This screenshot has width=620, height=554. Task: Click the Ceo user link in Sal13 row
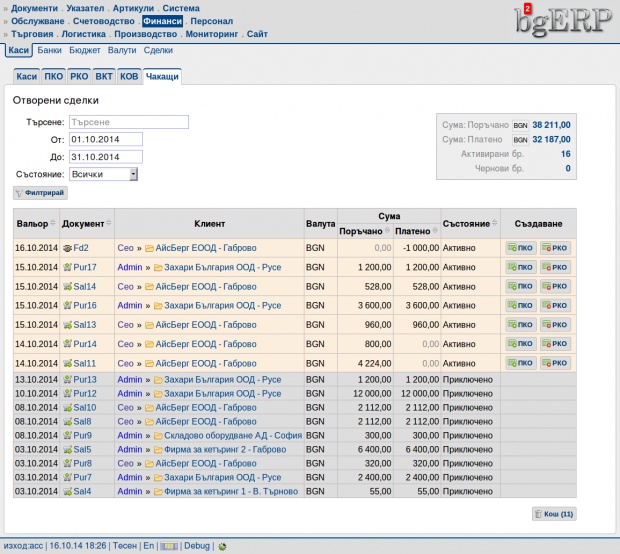click(x=125, y=325)
